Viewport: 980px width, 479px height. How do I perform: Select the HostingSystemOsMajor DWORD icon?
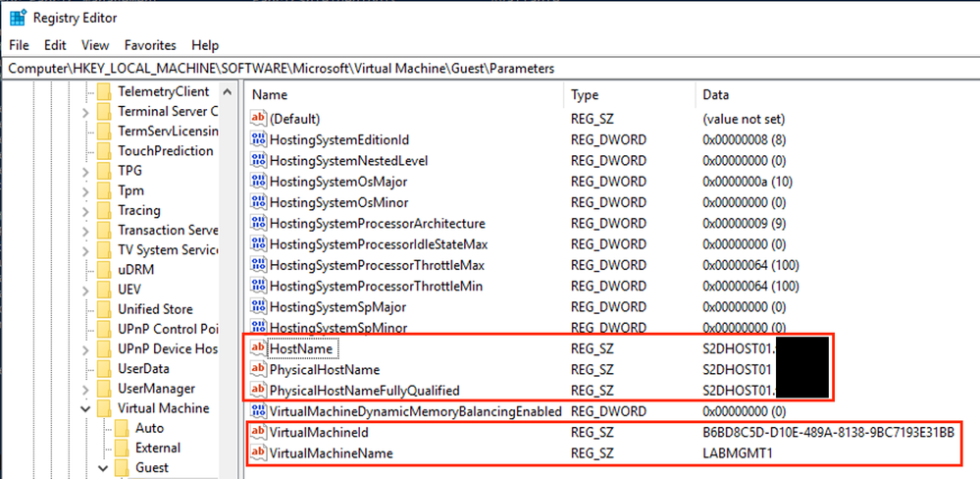point(257,182)
